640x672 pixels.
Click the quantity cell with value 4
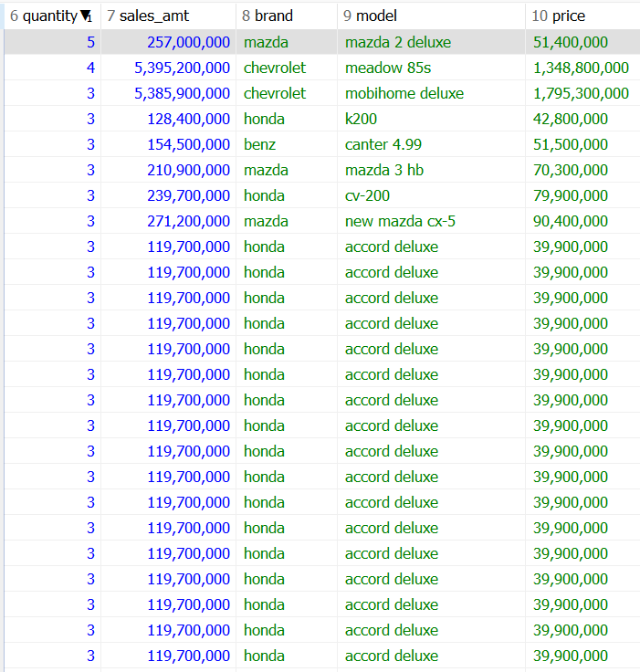(52, 68)
